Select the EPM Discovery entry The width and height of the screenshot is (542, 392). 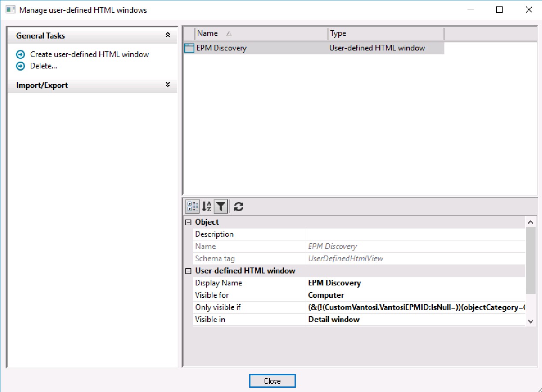(257, 48)
